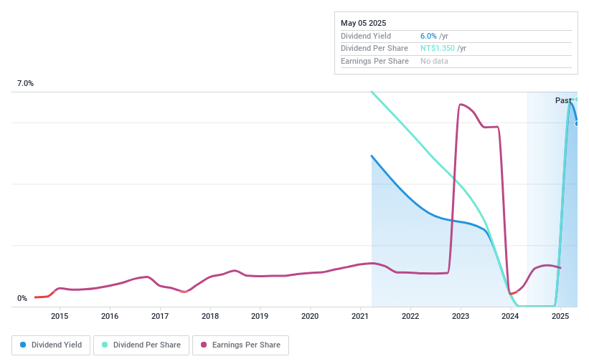Screen dimensions: 589x364
Task: Toggle the Dividend Per Share legend button
Action: [x=141, y=345]
